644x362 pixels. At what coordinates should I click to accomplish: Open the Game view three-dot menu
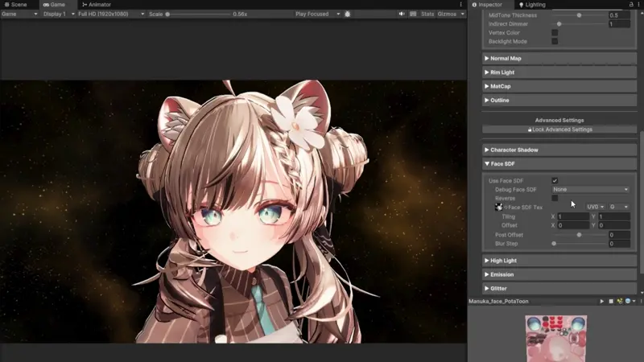point(460,5)
